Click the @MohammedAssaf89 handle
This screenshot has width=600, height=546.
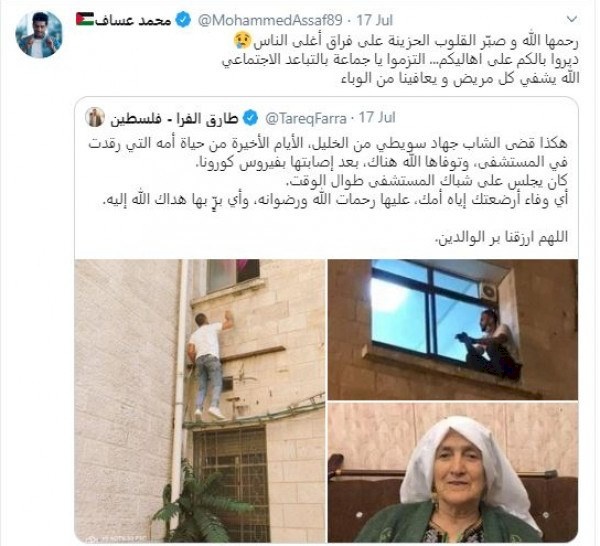pos(270,20)
